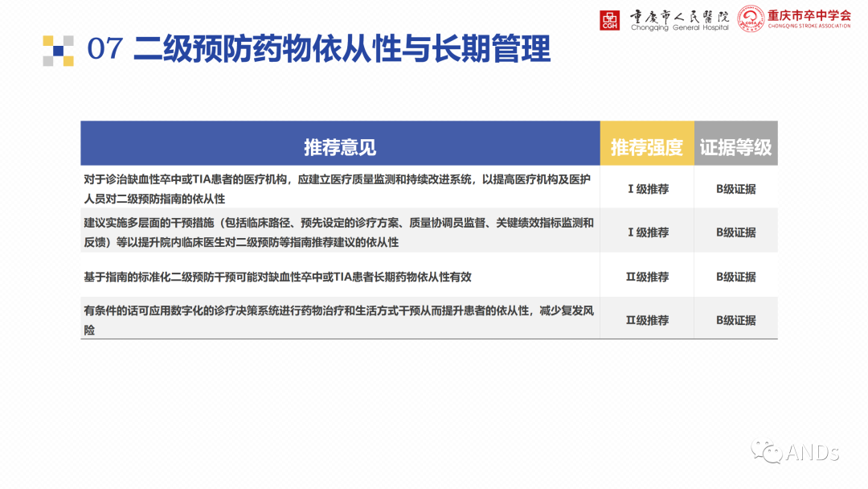Click the gray 证据等级 column header
Viewport: 868px width, 489px height.
pyautogui.click(x=735, y=143)
